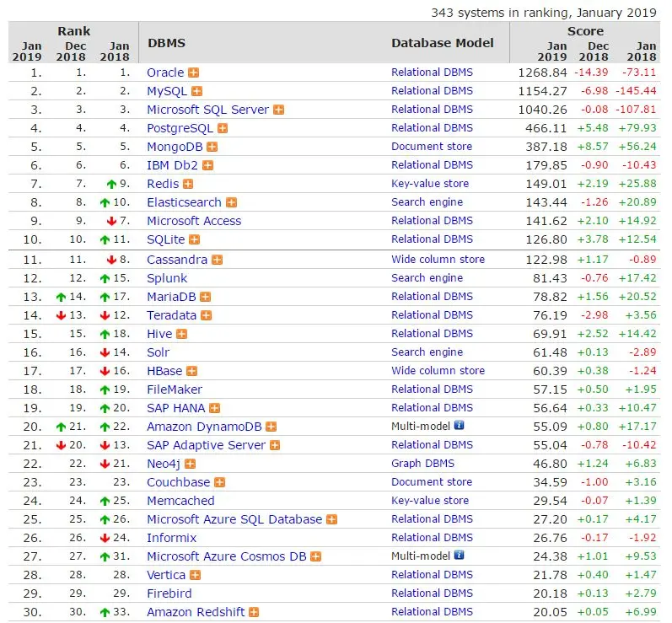Select MySQL score value 1154.27
Screen dimensions: 672x623
pyautogui.click(x=542, y=91)
